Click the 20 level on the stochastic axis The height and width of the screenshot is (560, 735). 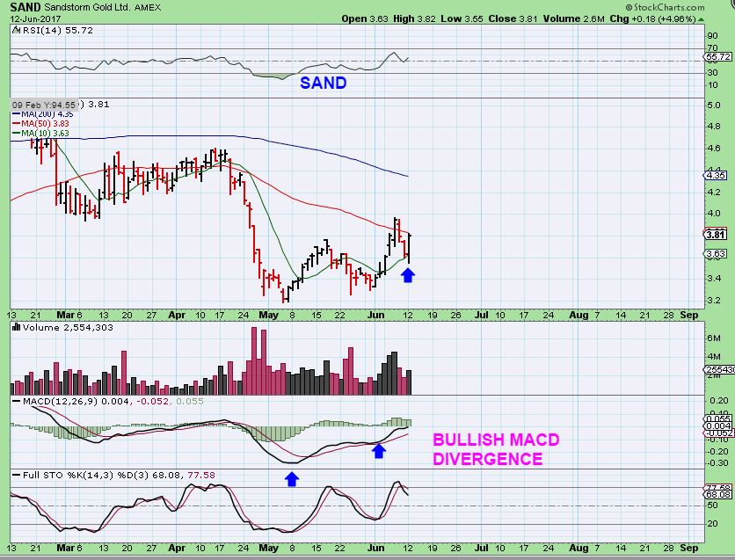pos(712,523)
